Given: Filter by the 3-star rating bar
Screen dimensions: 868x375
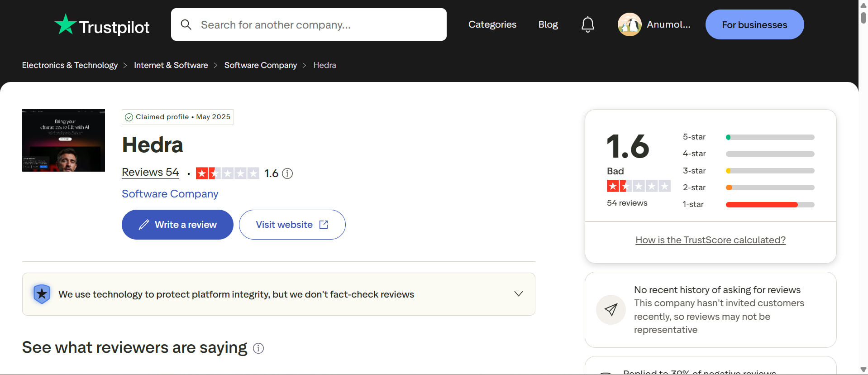Looking at the screenshot, I should pos(770,171).
